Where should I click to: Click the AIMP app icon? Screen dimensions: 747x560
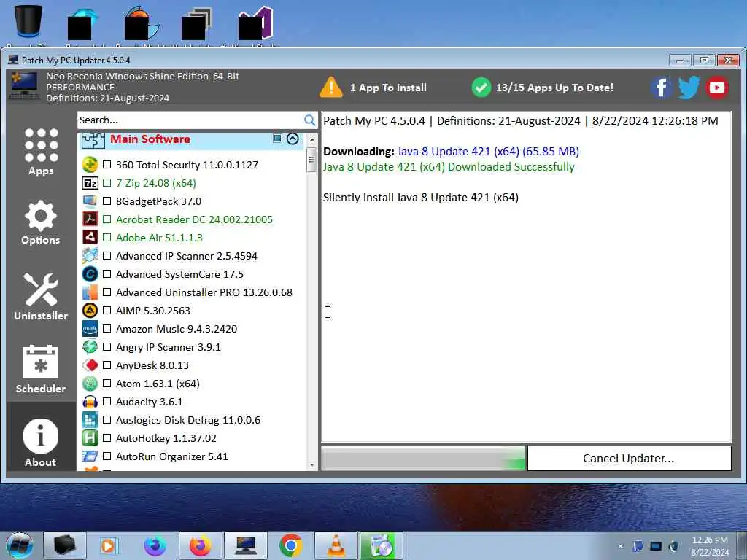click(90, 311)
